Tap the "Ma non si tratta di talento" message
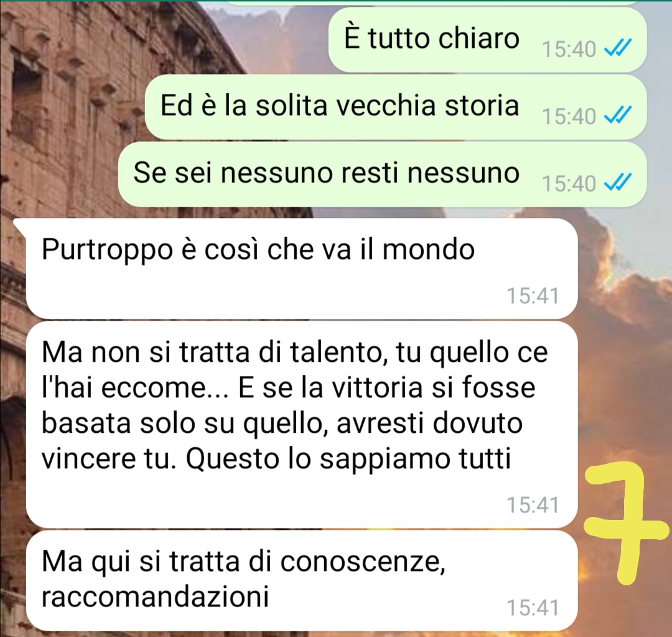The width and height of the screenshot is (672, 637). 302,425
